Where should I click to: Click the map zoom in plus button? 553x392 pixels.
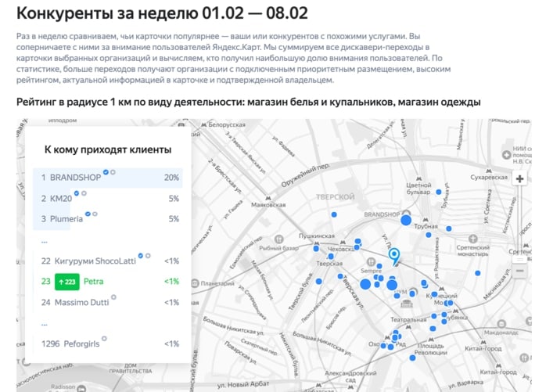519,179
